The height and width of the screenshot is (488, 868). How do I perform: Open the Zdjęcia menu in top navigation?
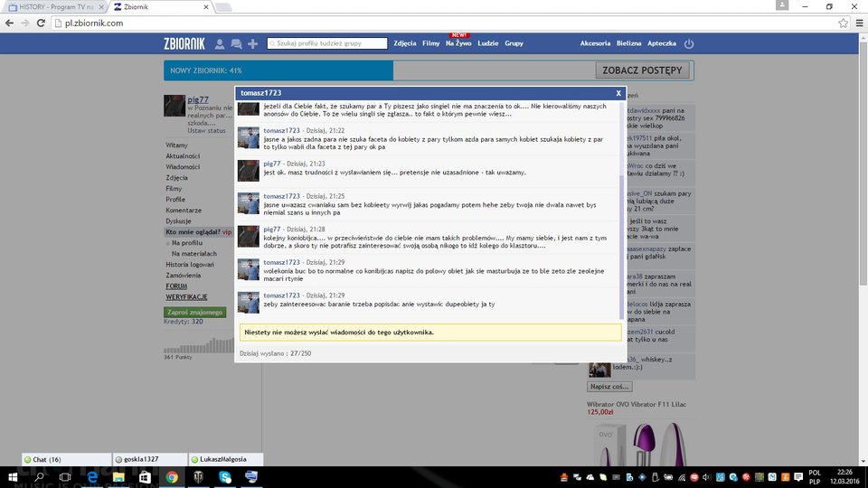pos(405,43)
